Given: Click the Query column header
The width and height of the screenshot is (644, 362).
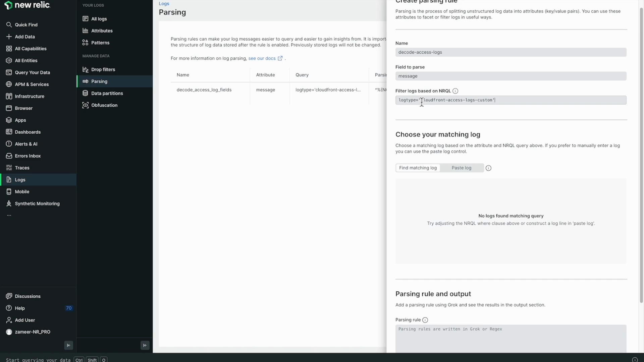Looking at the screenshot, I should point(302,75).
